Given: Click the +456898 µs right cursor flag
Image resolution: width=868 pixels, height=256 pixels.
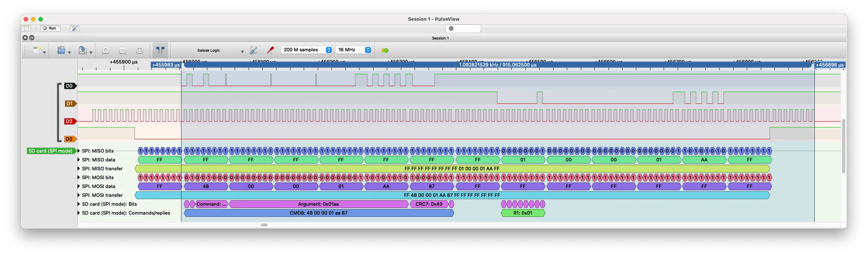Looking at the screenshot, I should coord(830,65).
